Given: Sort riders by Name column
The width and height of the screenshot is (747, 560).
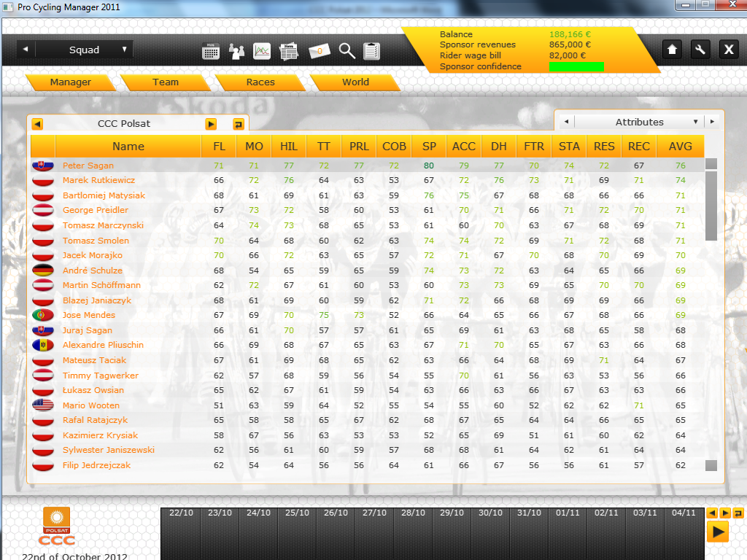Looking at the screenshot, I should click(128, 146).
